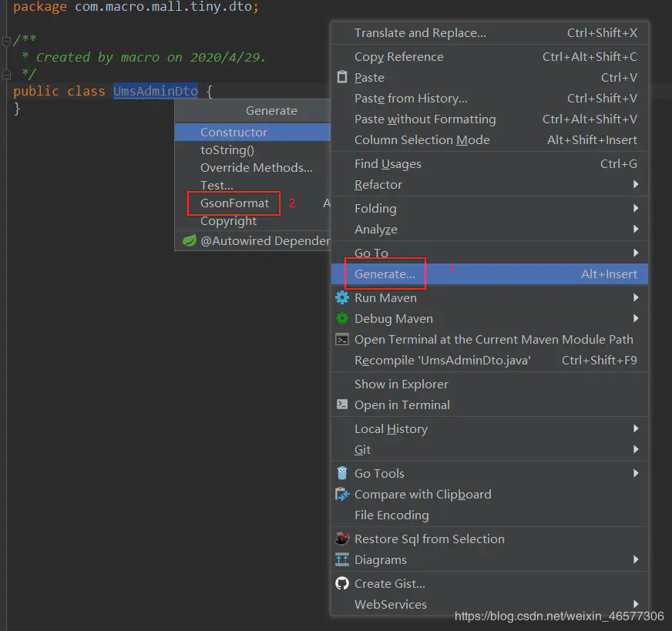The width and height of the screenshot is (672, 631).
Task: Click the UmsAdminDto class name
Action: (x=156, y=91)
